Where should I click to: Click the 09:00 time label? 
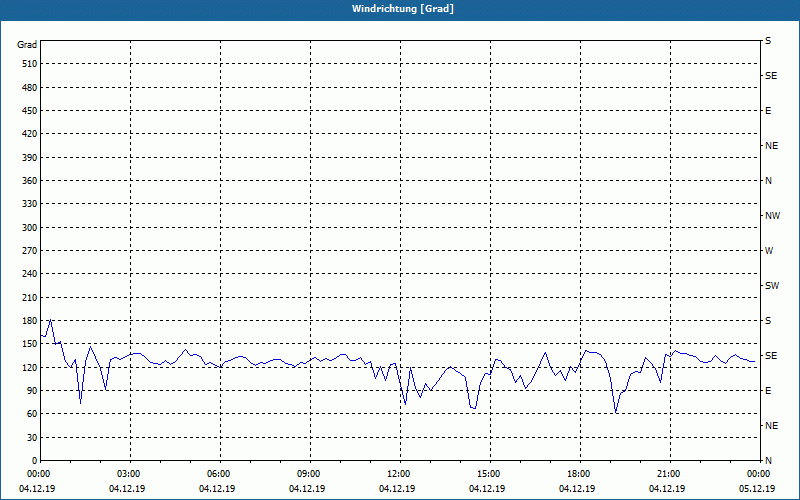tap(310, 474)
